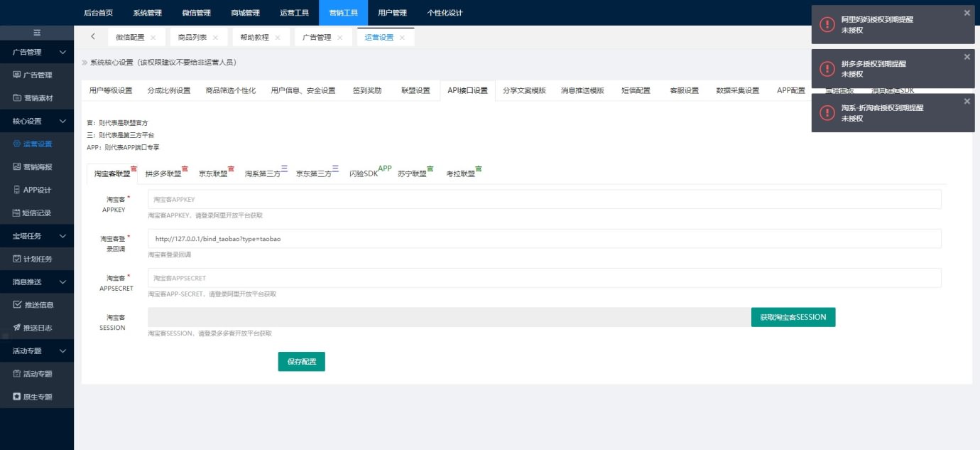
Task: Close the 商品列表 page tab
Action: point(215,38)
